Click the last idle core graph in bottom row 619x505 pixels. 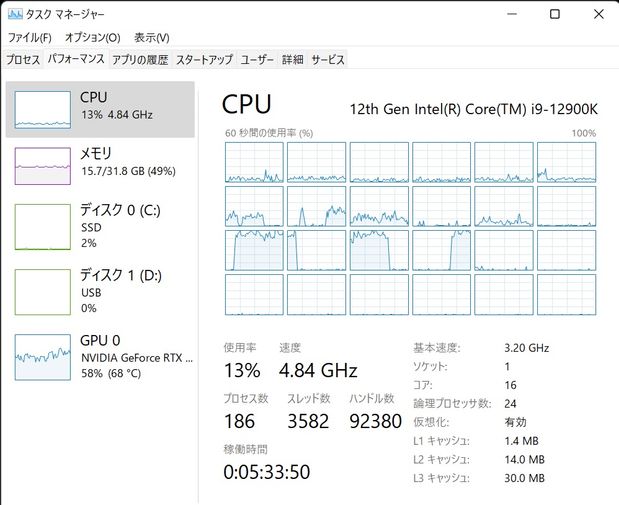(x=566, y=295)
